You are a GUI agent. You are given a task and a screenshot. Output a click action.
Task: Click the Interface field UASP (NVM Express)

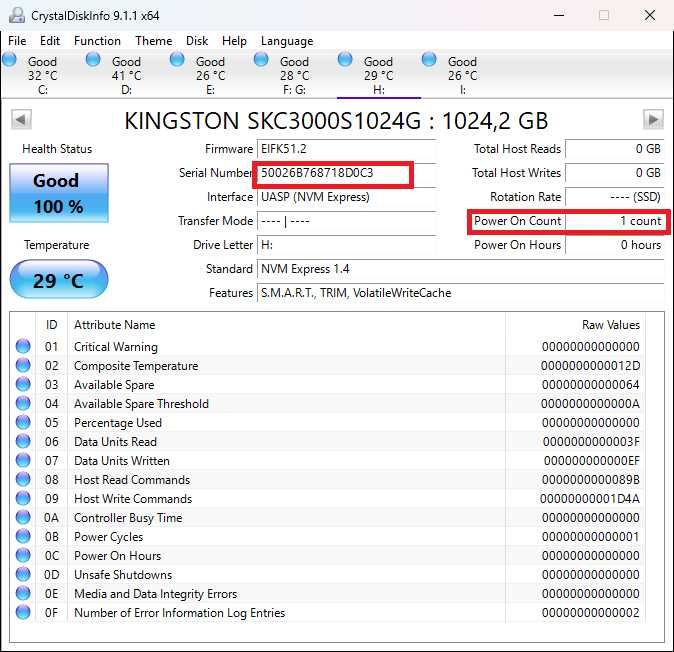(x=346, y=197)
